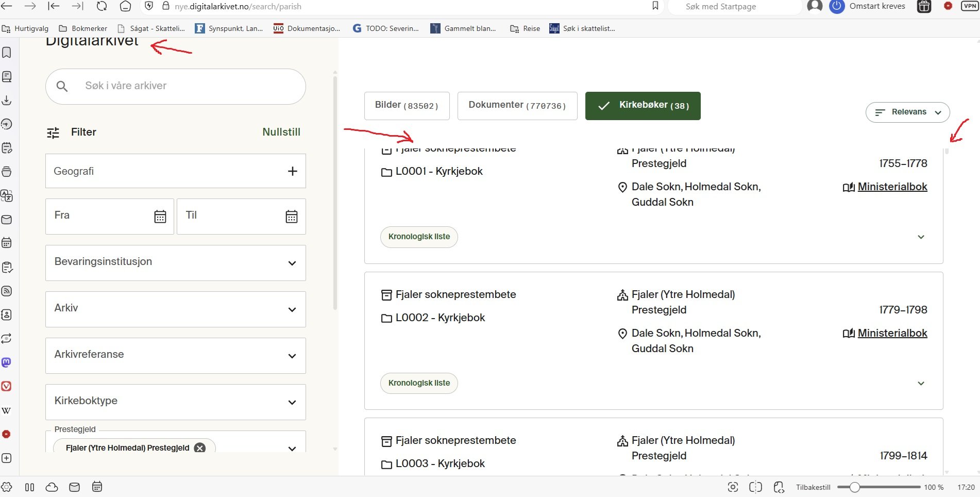Expand the L0002 Kyrkjebok result details

tap(921, 384)
